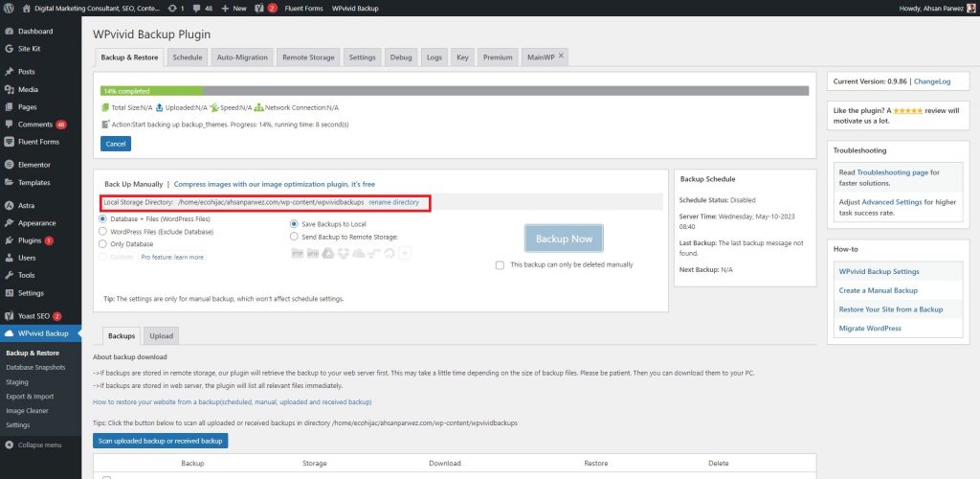Open Database Snapshots submenu item
The width and height of the screenshot is (980, 479).
pos(35,368)
